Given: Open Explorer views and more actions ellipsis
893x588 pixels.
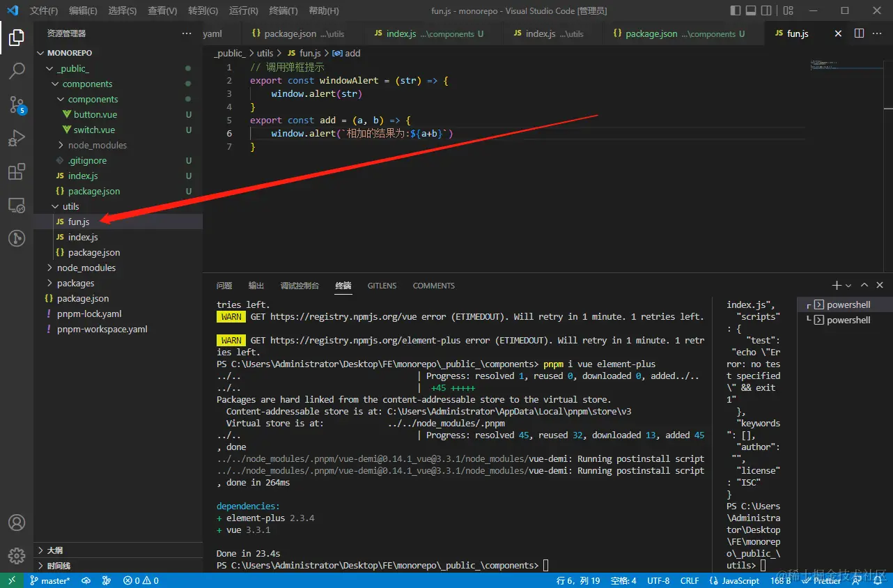Looking at the screenshot, I should pos(186,33).
